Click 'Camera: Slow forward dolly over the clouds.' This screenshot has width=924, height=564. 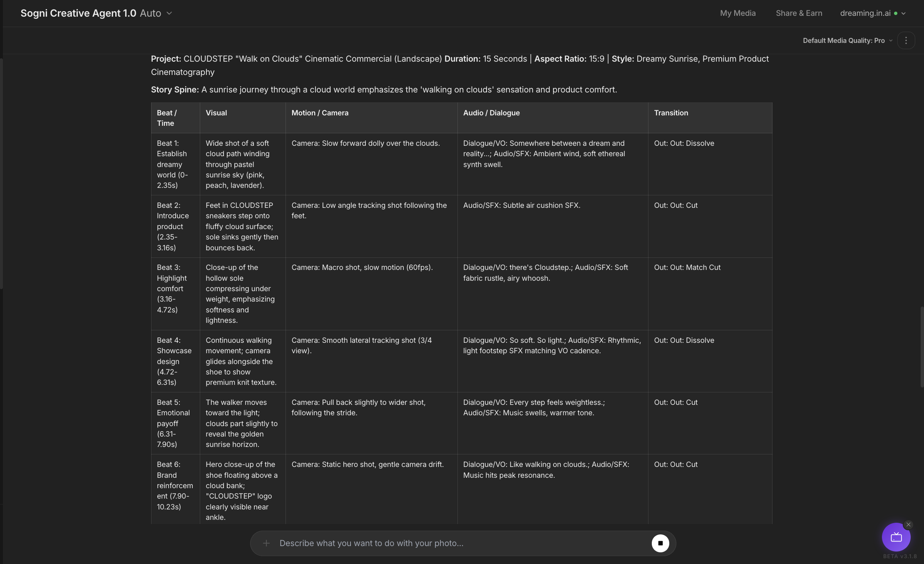point(371,164)
